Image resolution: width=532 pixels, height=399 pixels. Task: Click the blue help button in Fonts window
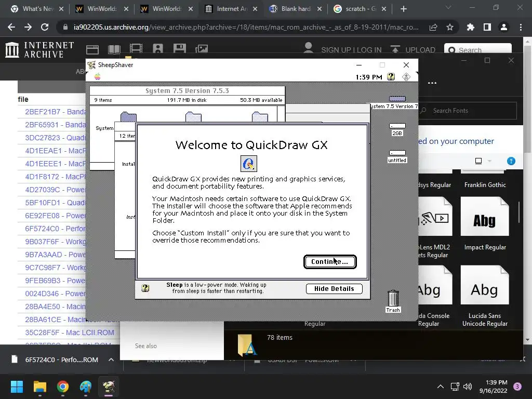pyautogui.click(x=511, y=161)
